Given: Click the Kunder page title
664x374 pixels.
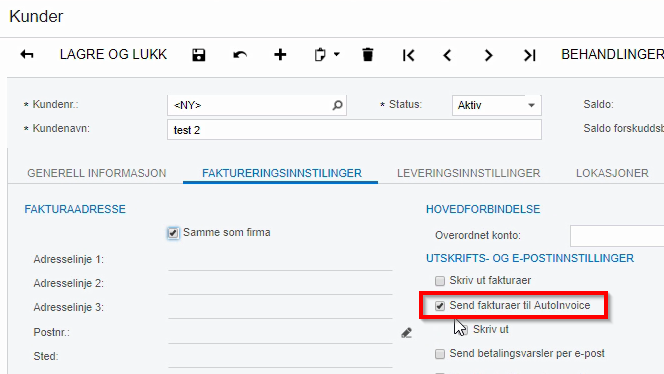Looking at the screenshot, I should pos(36,17).
